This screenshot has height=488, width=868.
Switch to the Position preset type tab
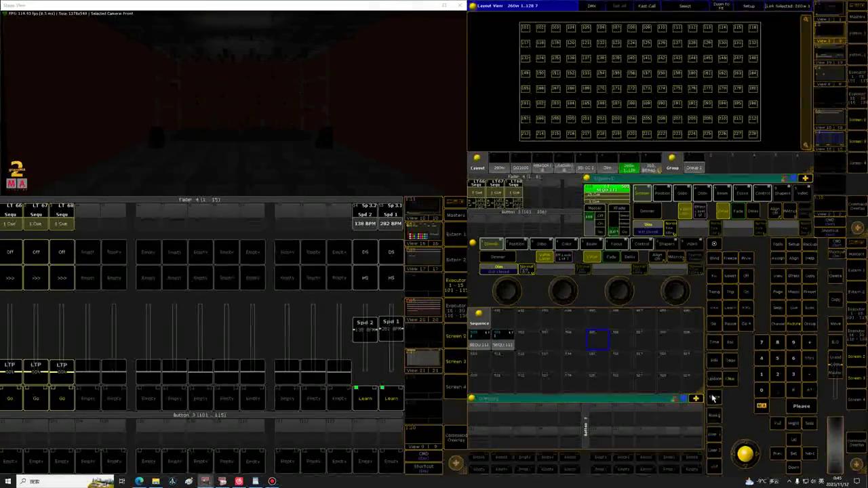click(x=517, y=244)
